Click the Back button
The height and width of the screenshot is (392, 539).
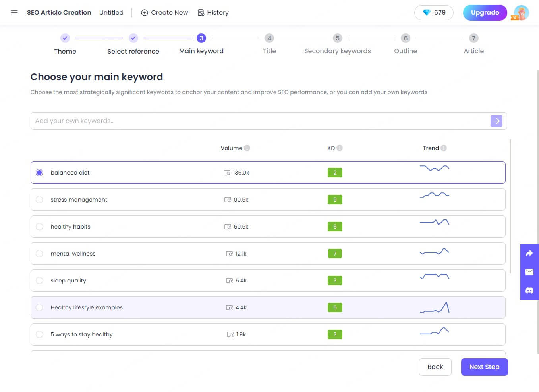pos(435,367)
